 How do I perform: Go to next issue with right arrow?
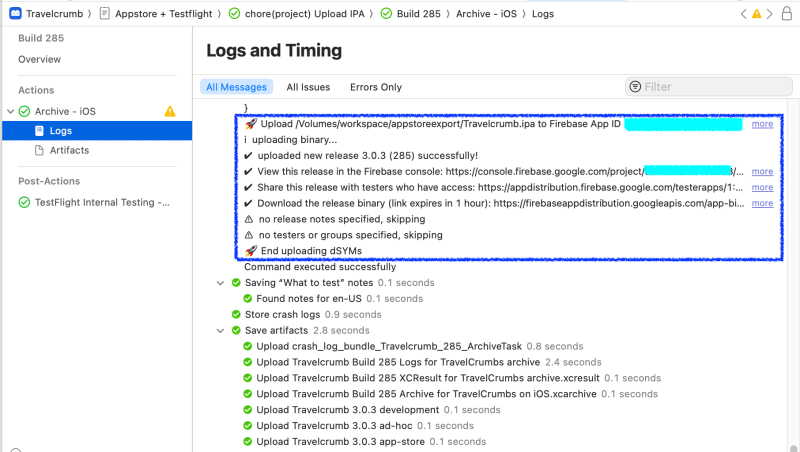772,14
